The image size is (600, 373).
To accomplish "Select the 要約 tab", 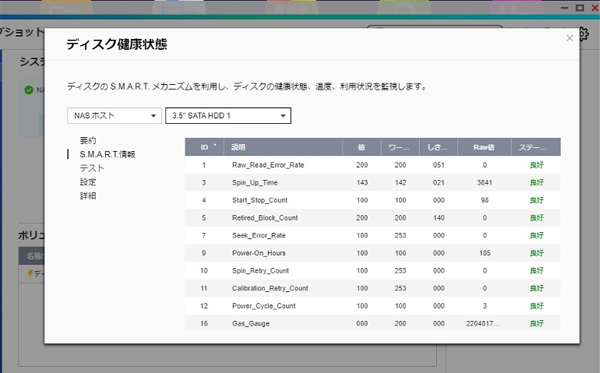I will click(x=88, y=140).
